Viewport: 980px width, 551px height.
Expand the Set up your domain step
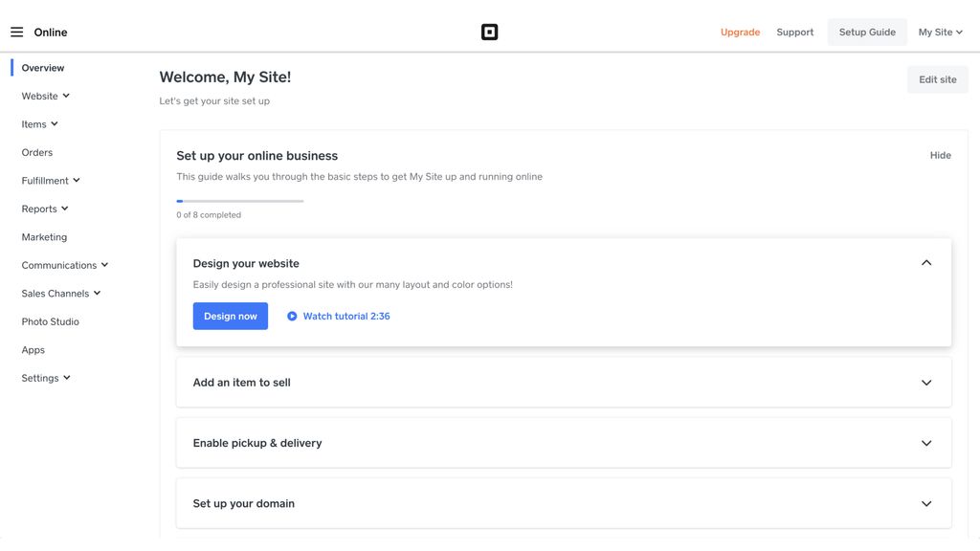coord(925,502)
